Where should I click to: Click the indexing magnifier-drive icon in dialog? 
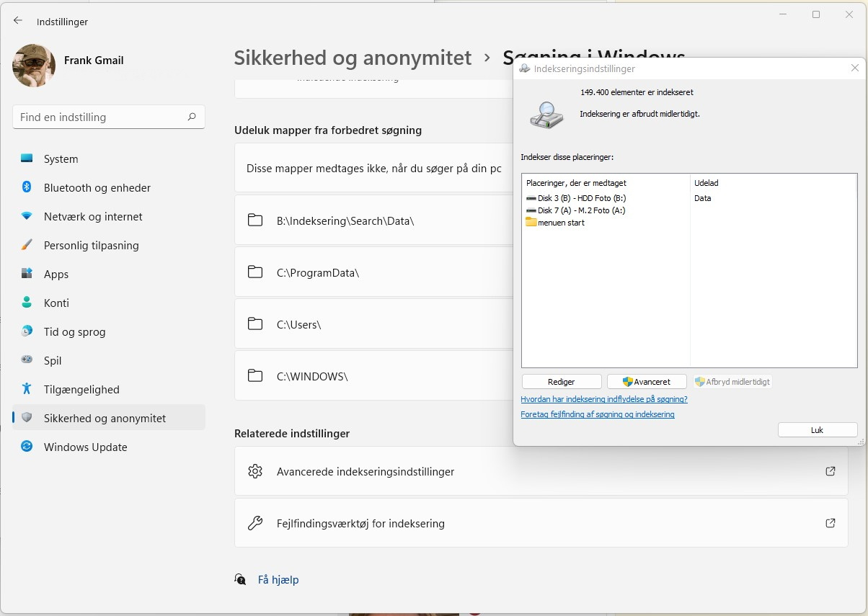pyautogui.click(x=546, y=115)
